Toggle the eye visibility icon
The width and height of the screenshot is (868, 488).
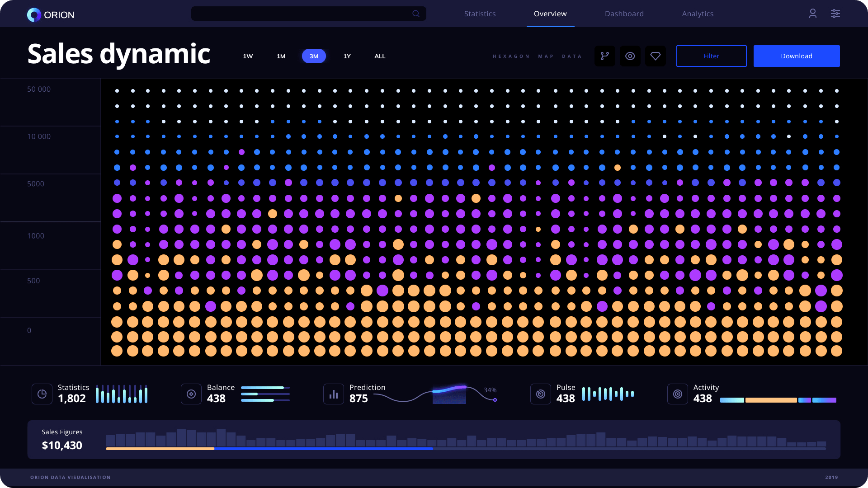[630, 56]
